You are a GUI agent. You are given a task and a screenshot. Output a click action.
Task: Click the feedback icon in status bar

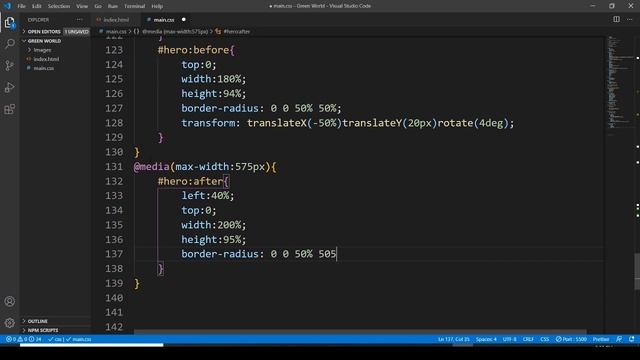coord(619,339)
